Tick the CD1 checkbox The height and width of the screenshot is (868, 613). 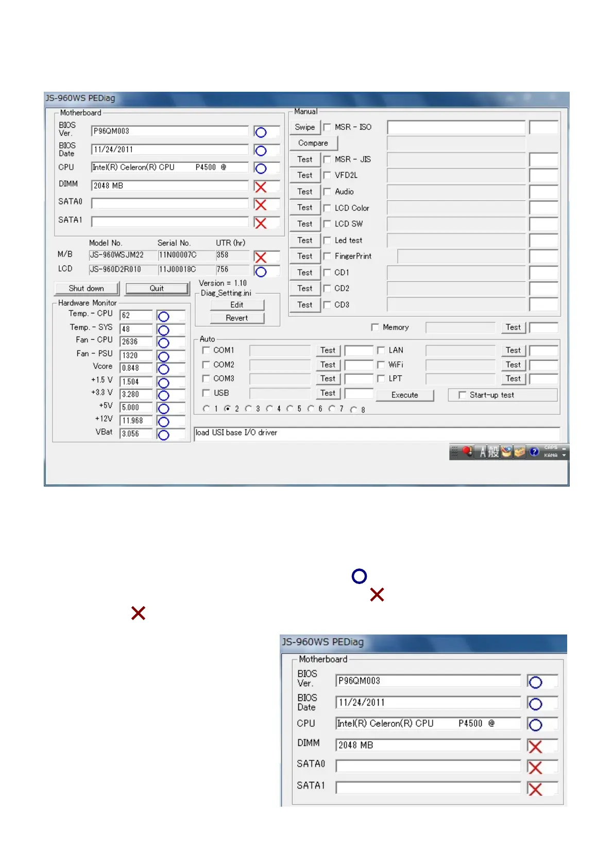coord(327,272)
